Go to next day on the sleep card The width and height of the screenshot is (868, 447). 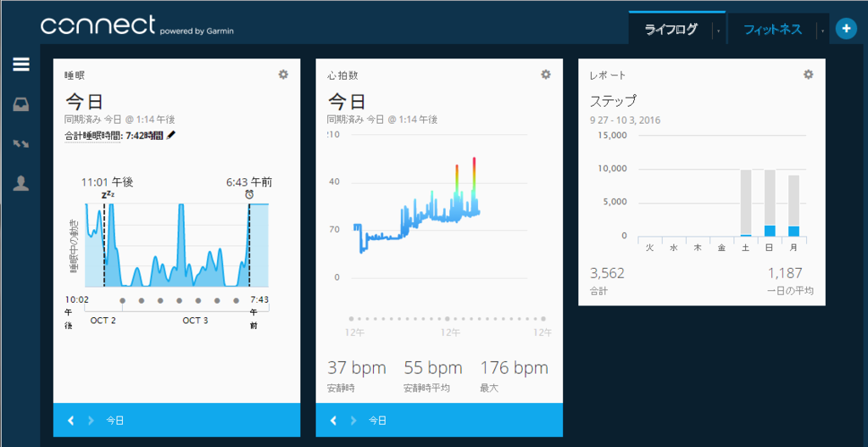point(91,421)
